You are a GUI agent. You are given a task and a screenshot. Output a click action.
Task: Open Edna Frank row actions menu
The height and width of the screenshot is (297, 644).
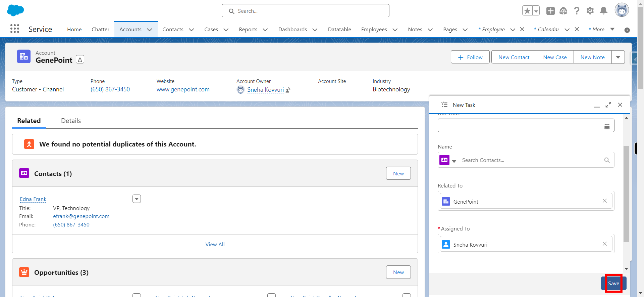pos(137,199)
